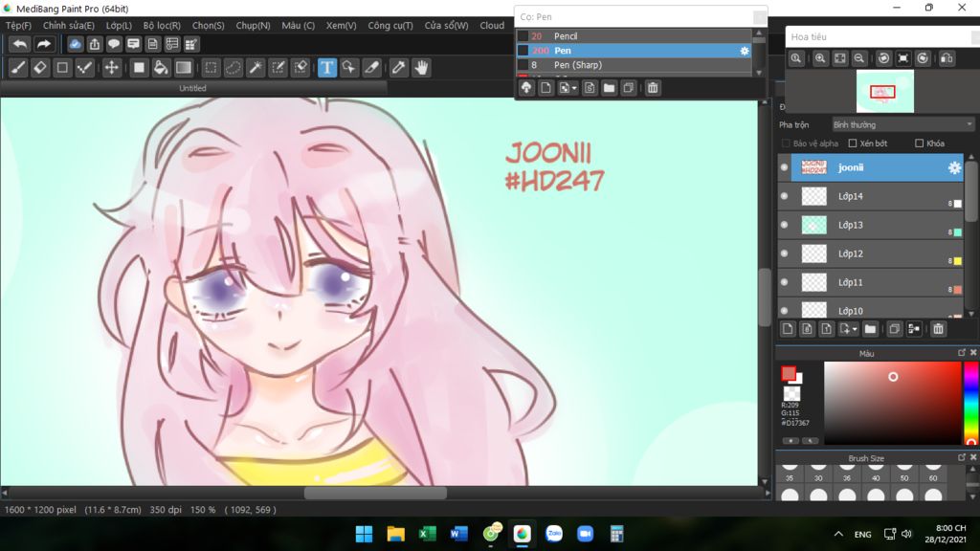
Task: Open Pen brush settings gear
Action: (x=745, y=51)
